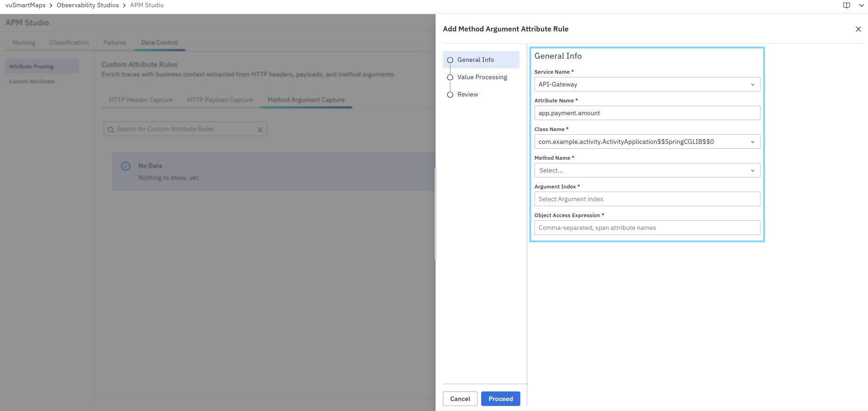The image size is (868, 411).
Task: Click the Value Processing step circle marker
Action: pos(450,77)
